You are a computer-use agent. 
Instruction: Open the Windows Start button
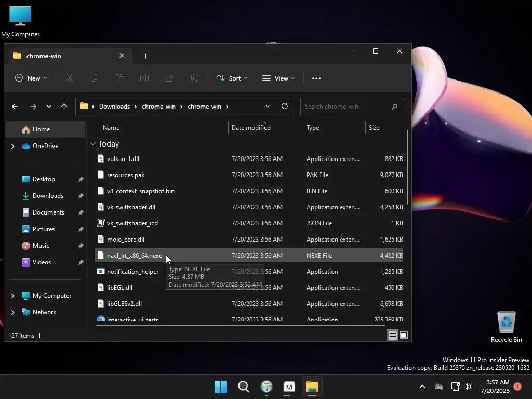tap(220, 387)
